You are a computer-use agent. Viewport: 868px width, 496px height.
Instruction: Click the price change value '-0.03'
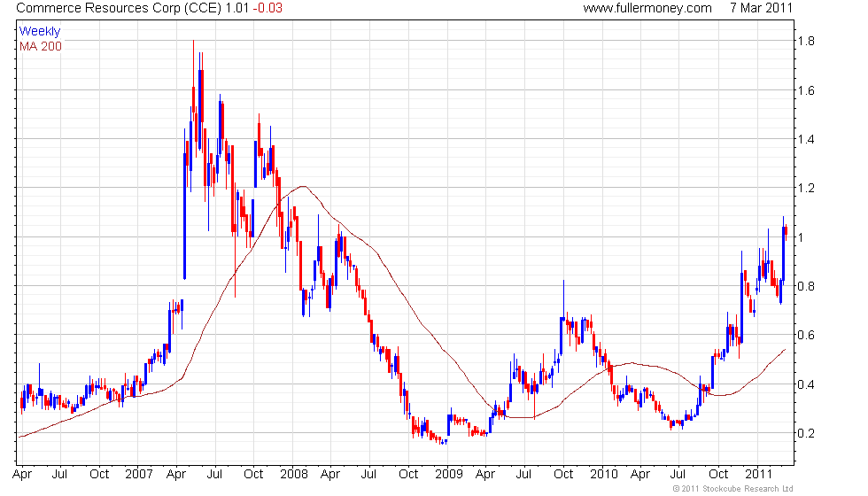(267, 8)
